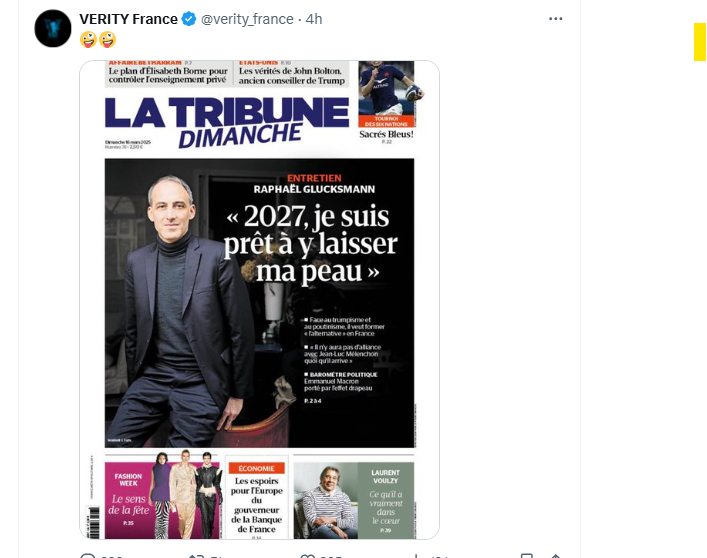This screenshot has height=558, width=707.
Task: Click the blue verified badge
Action: click(x=189, y=19)
